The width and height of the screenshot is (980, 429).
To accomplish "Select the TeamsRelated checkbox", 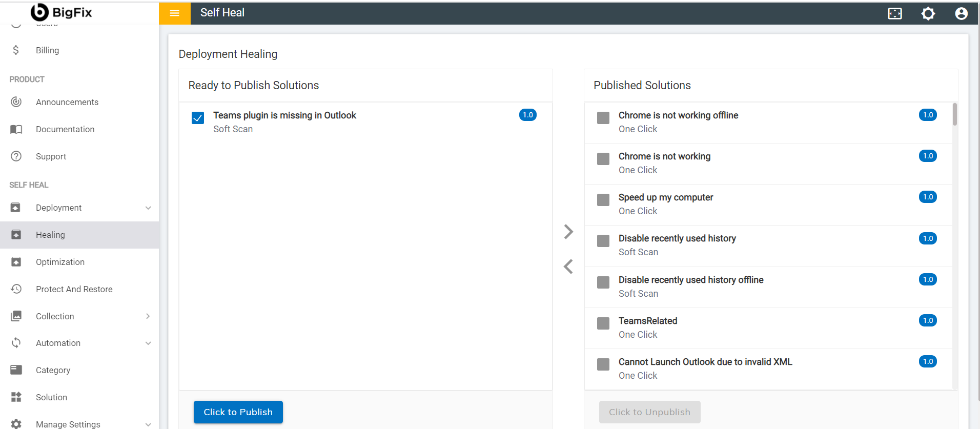I will [x=603, y=323].
